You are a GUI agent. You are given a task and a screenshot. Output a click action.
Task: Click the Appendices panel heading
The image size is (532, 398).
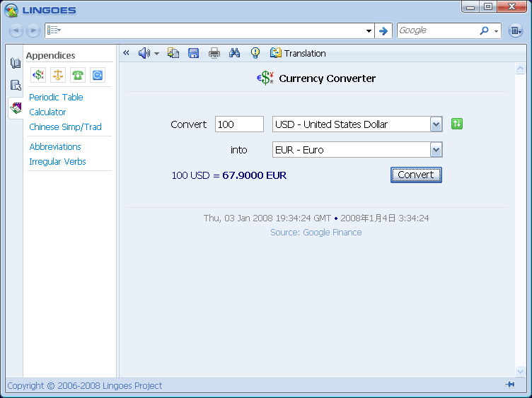point(50,56)
